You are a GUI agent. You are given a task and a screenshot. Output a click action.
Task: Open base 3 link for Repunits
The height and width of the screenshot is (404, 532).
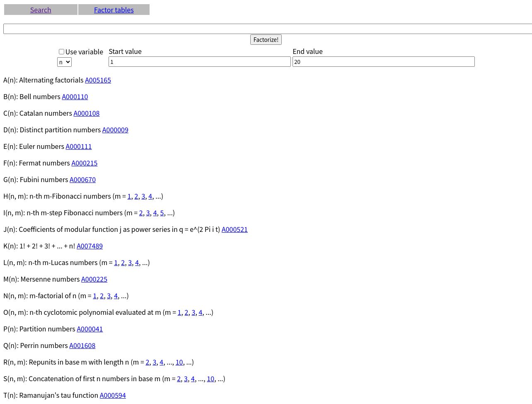[x=155, y=362]
